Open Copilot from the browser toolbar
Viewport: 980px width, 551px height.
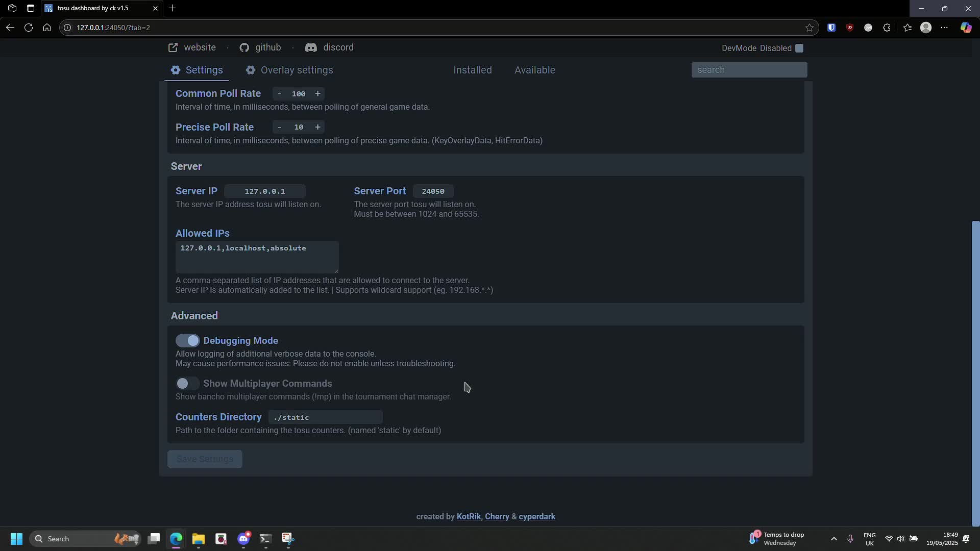tap(966, 28)
